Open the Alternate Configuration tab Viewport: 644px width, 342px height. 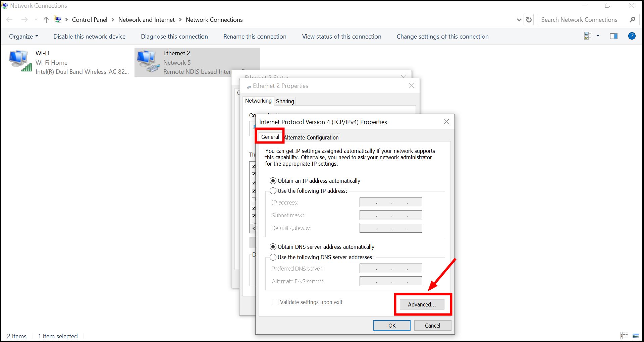(x=311, y=137)
